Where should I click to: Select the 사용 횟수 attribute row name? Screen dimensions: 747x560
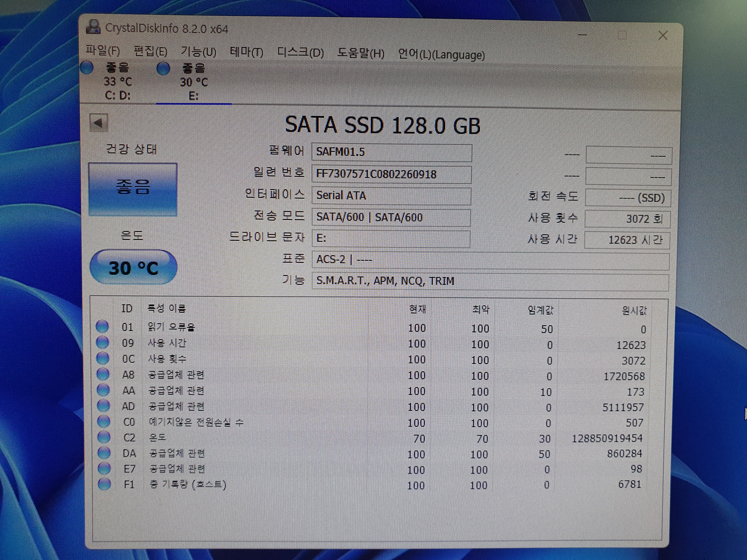point(167,359)
